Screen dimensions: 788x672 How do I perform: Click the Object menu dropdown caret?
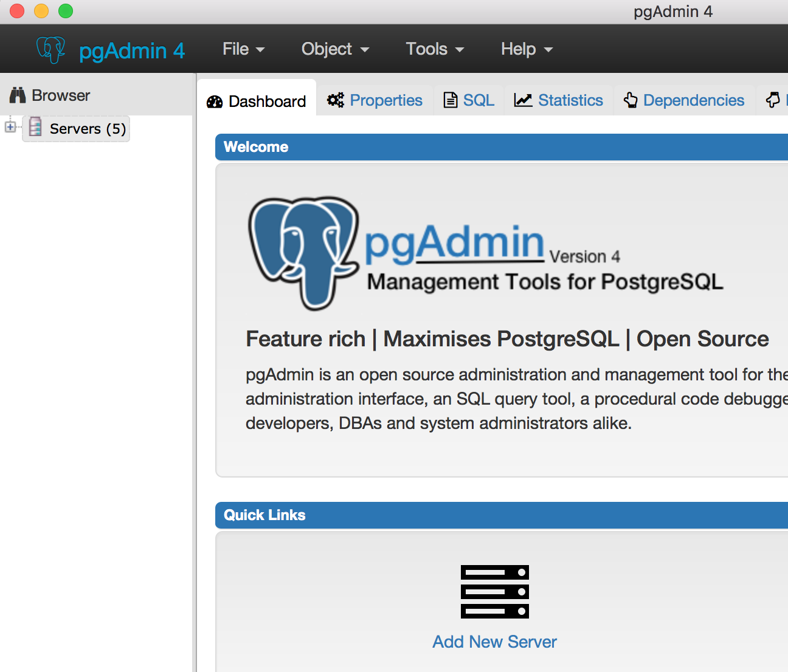[x=365, y=50]
